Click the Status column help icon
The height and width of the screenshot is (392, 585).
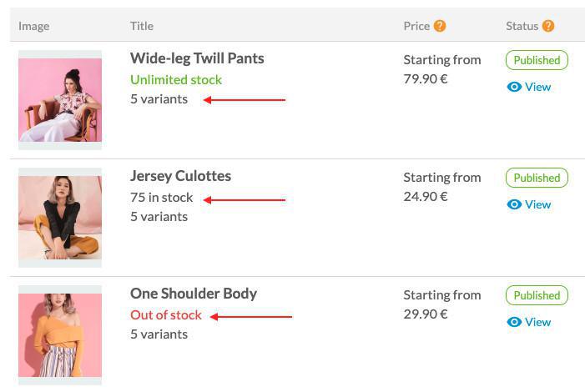[548, 26]
